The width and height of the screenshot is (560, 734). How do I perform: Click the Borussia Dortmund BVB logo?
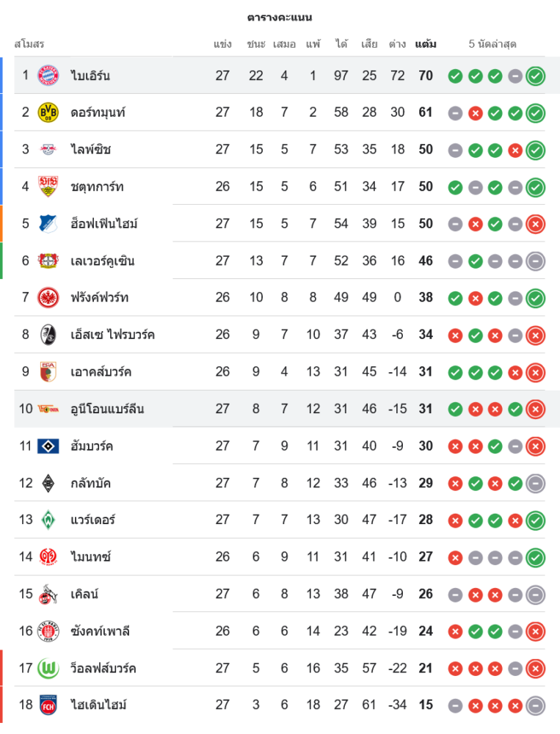coord(48,112)
